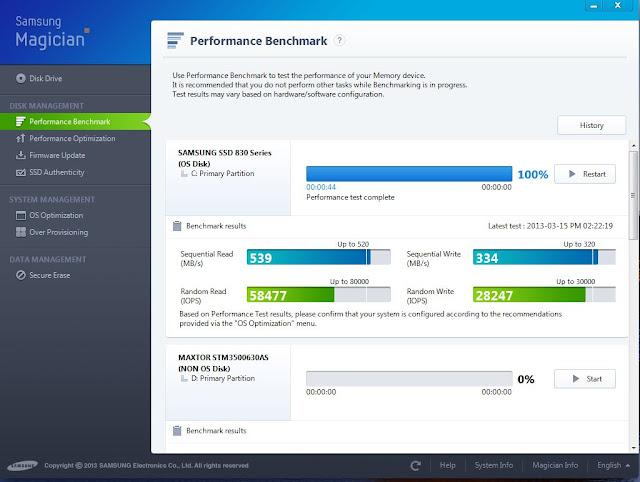Click the Sequential Write 334 bar
This screenshot has width=640, height=482.
pyautogui.click(x=544, y=257)
